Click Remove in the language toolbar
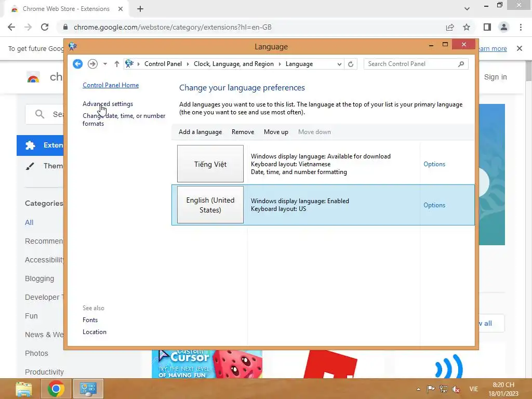The image size is (532, 399). coord(243,132)
